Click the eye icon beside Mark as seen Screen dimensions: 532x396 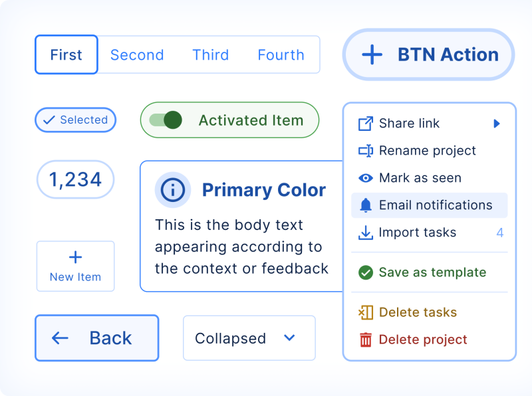coord(364,178)
